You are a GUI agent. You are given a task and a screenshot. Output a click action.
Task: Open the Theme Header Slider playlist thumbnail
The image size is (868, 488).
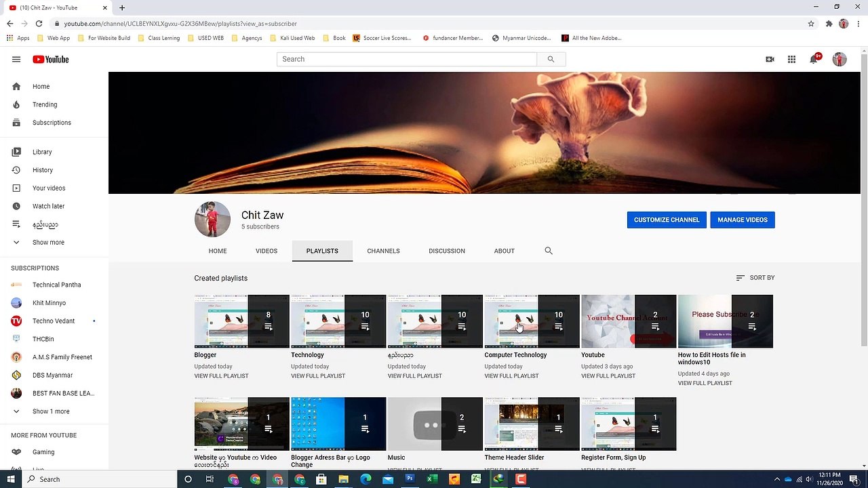point(532,424)
